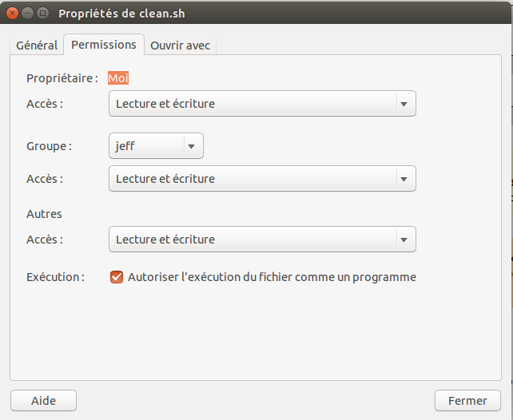This screenshot has height=420, width=513.
Task: Click the highlighted Moi owner text
Action: [x=118, y=78]
